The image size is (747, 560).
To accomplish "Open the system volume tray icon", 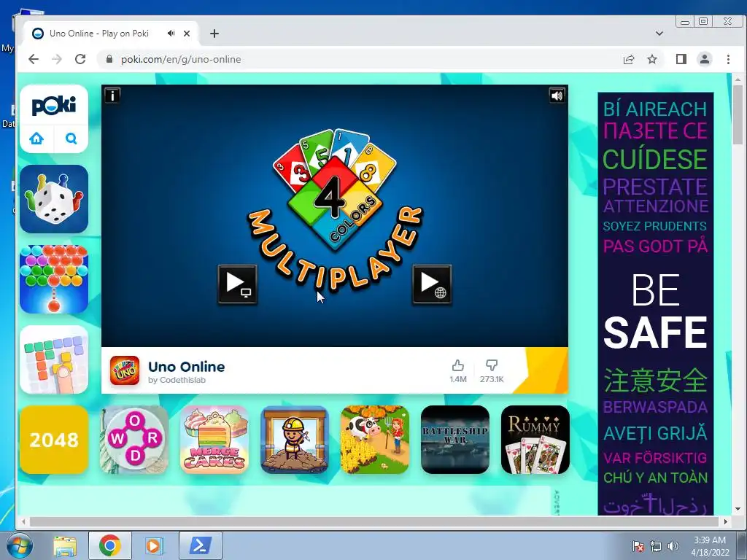I will [x=673, y=546].
